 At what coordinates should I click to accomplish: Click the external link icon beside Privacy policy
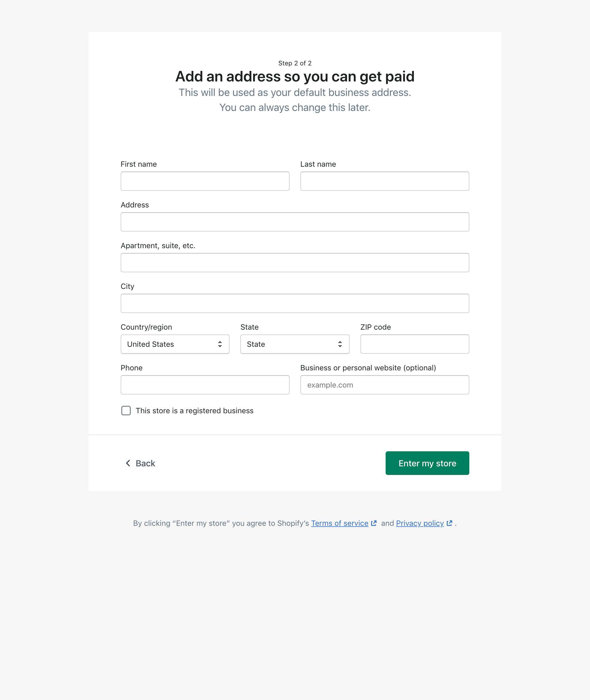tap(449, 523)
